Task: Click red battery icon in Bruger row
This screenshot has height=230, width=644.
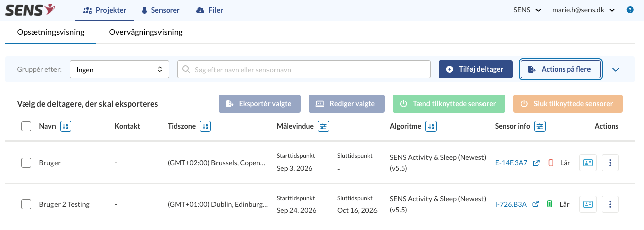Action: (551, 163)
